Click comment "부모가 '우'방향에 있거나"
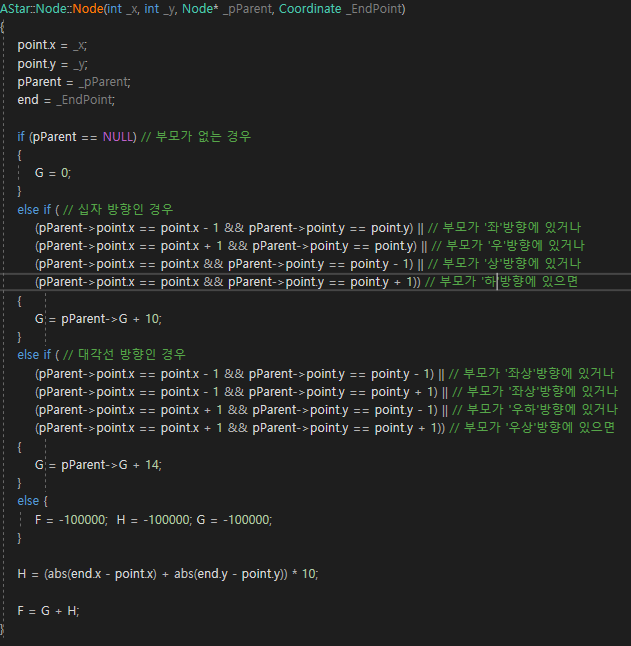Viewport: 631px width, 646px height. [x=515, y=246]
